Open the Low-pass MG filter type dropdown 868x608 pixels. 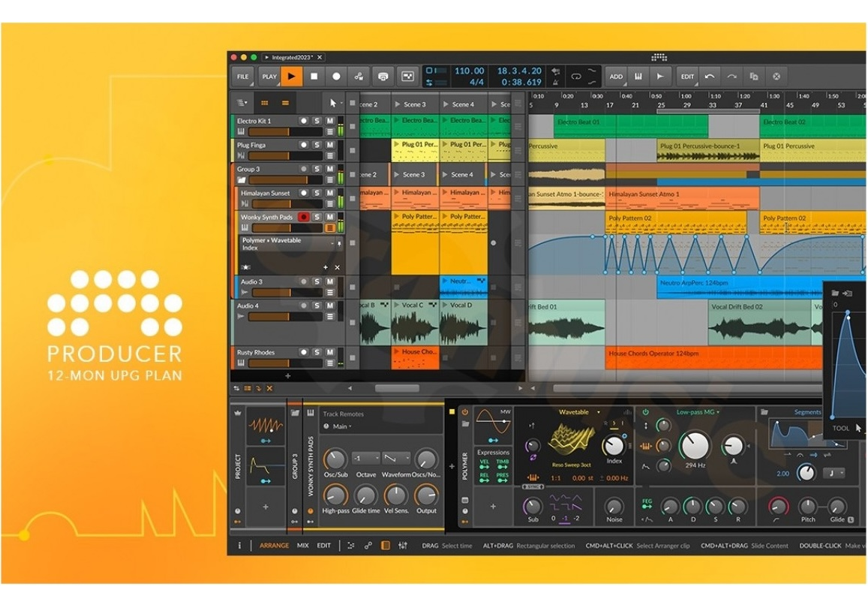click(698, 412)
